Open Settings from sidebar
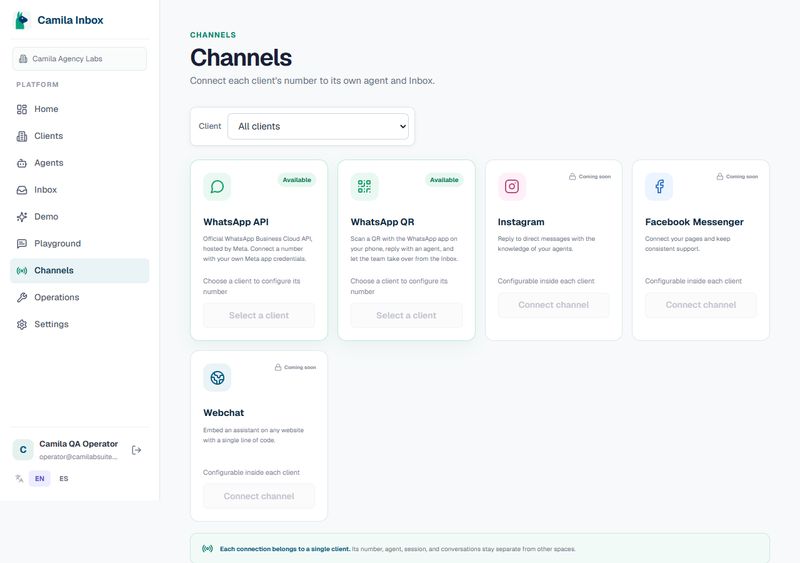Viewport: 800px width, 563px height. 80,325
